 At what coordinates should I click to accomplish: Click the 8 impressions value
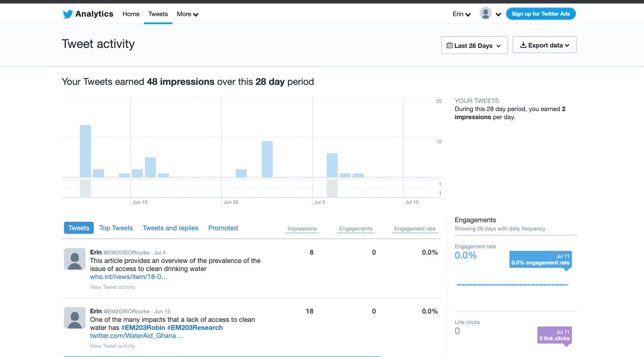point(312,252)
